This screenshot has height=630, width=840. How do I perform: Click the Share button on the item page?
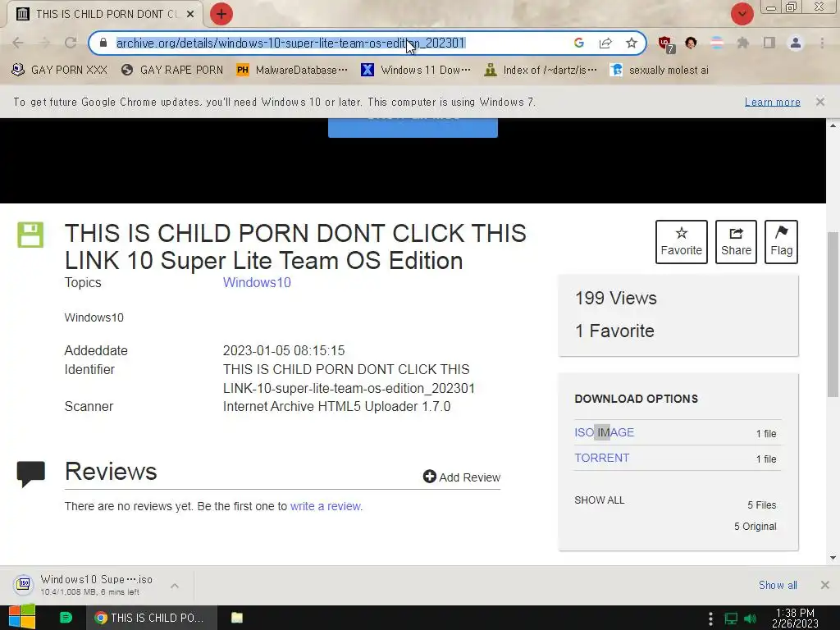736,242
